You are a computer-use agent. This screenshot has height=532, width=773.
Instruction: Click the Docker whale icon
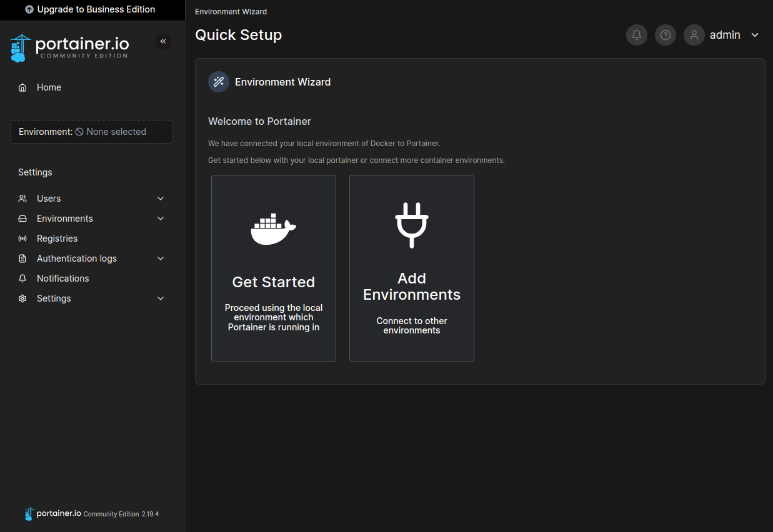274,229
